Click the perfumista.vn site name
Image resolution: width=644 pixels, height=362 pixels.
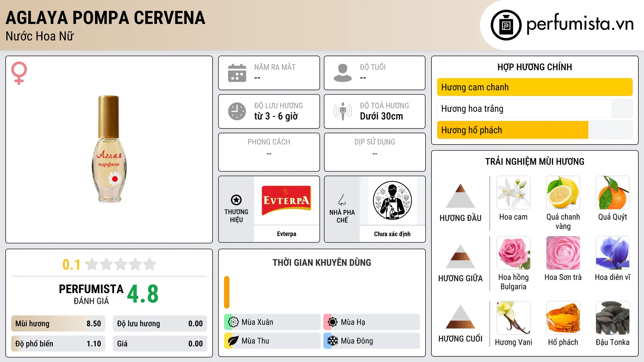[x=580, y=24]
